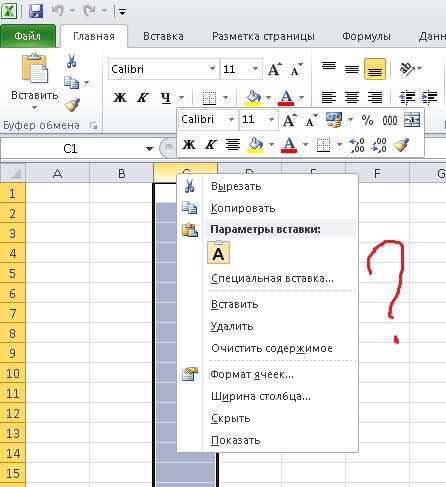Click the paste option 'A' clipboard icon
The width and height of the screenshot is (446, 487).
pos(219,252)
